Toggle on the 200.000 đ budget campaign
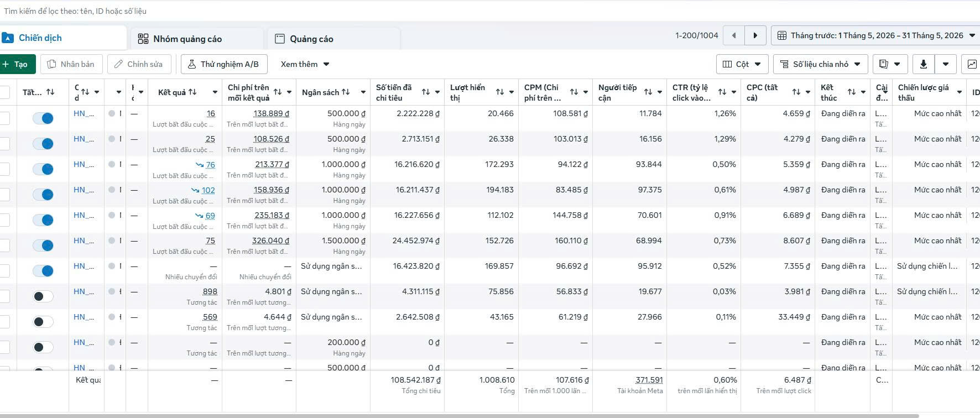 [x=43, y=347]
